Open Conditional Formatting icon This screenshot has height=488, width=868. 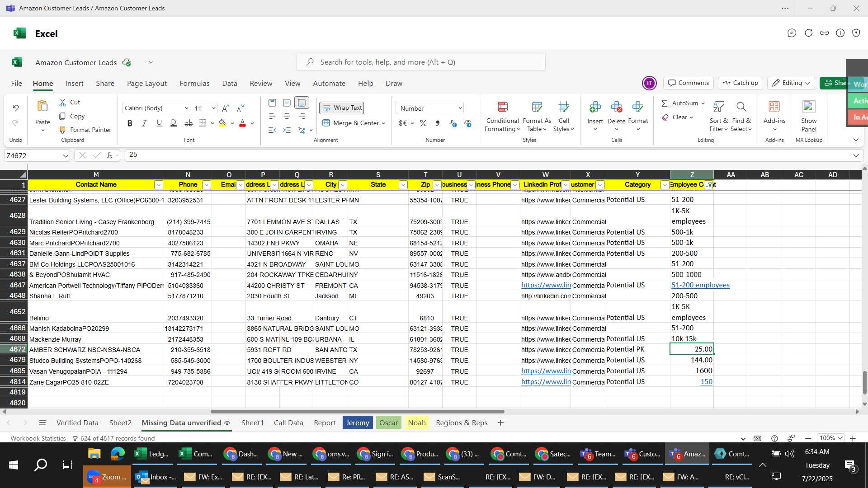pyautogui.click(x=502, y=107)
